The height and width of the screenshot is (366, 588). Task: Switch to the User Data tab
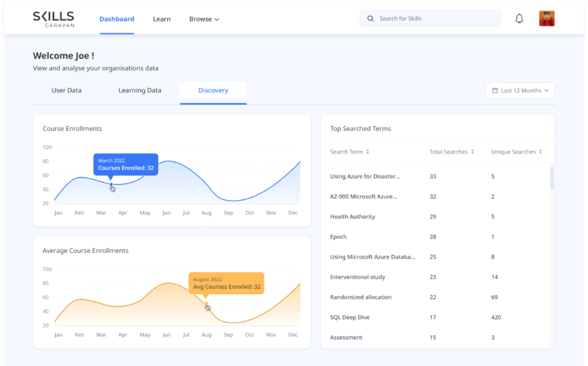coord(67,91)
